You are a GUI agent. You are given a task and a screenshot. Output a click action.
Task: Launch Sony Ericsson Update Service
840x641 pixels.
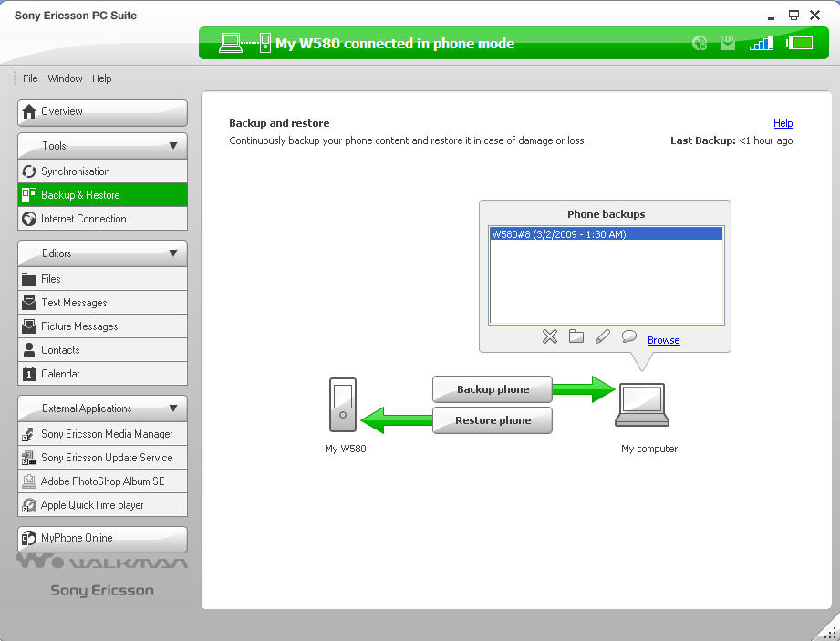(102, 458)
